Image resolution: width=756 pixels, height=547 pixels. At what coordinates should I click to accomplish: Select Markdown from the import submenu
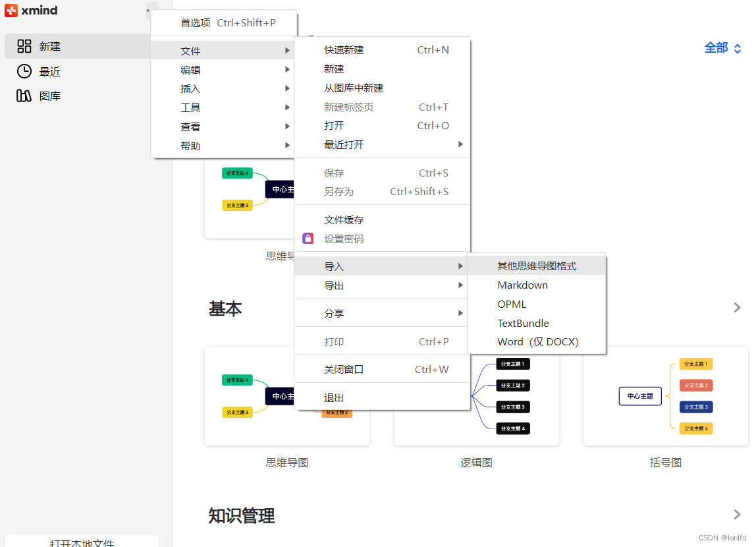(522, 285)
